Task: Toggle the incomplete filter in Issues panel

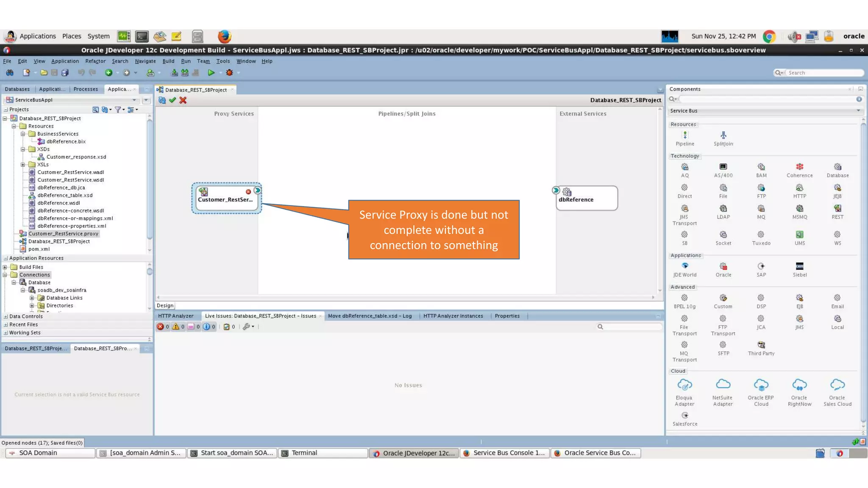Action: click(194, 327)
